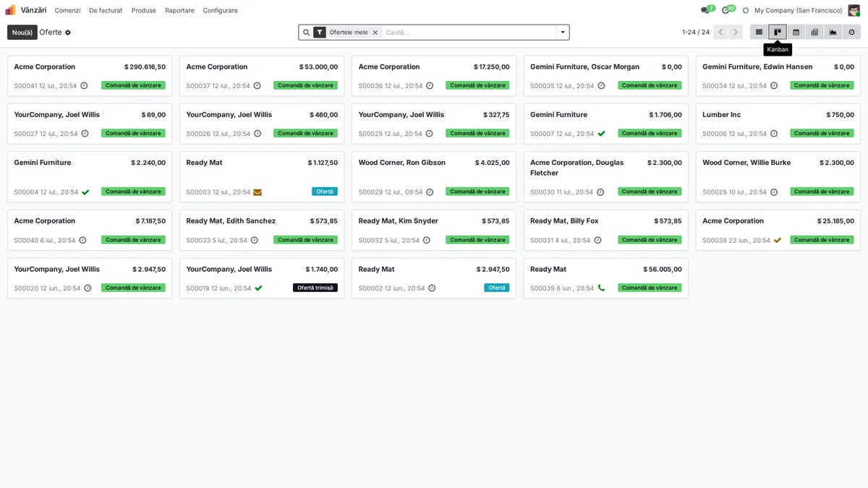The height and width of the screenshot is (488, 868).
Task: Go to the previous page of records
Action: point(720,33)
